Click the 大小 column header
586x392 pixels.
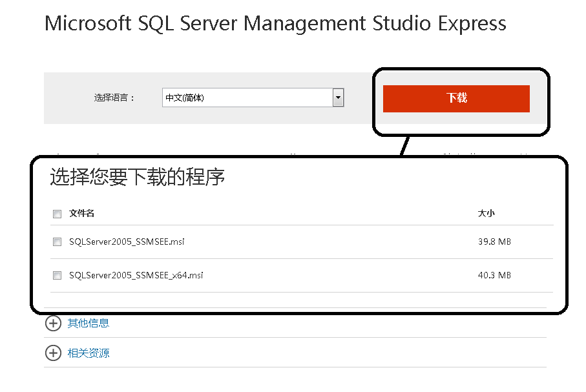coord(486,213)
